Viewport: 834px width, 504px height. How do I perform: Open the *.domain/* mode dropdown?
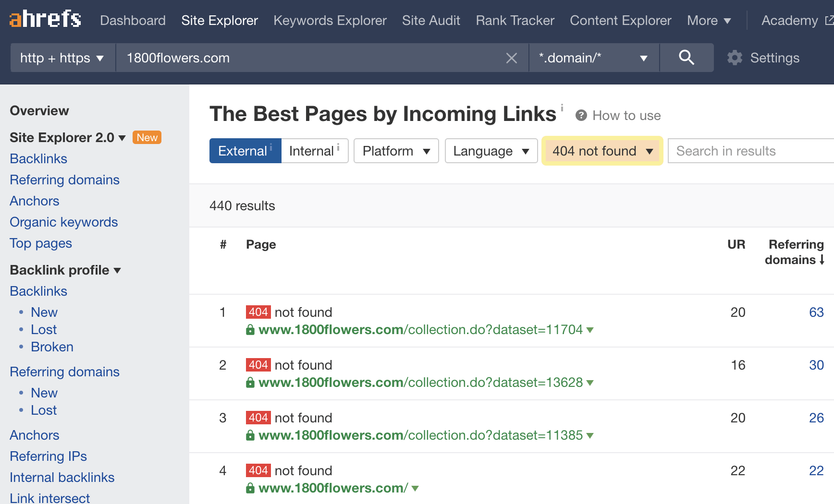pos(593,58)
